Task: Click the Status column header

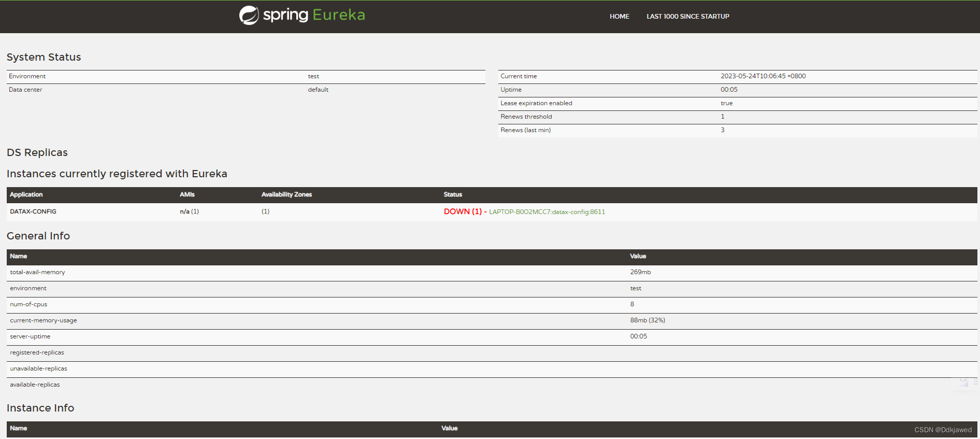Action: coord(453,194)
